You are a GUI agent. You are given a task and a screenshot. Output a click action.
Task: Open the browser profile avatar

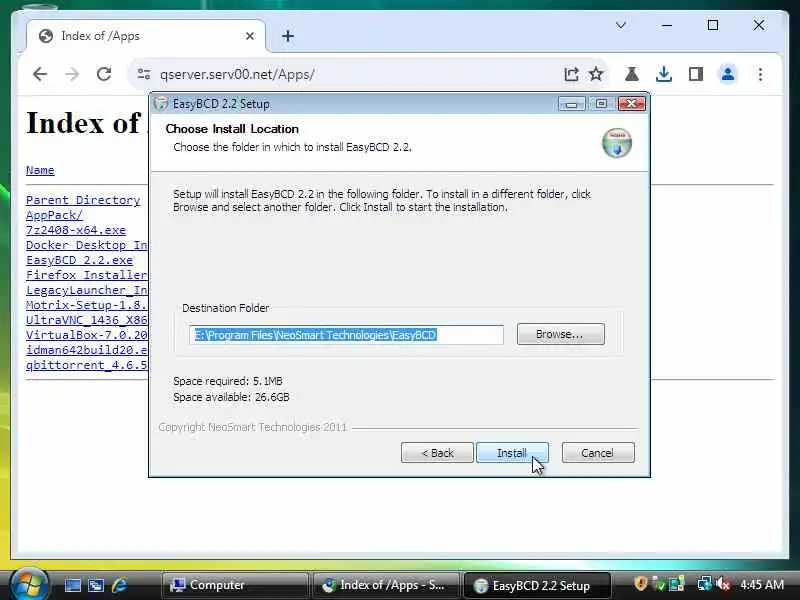tap(728, 74)
